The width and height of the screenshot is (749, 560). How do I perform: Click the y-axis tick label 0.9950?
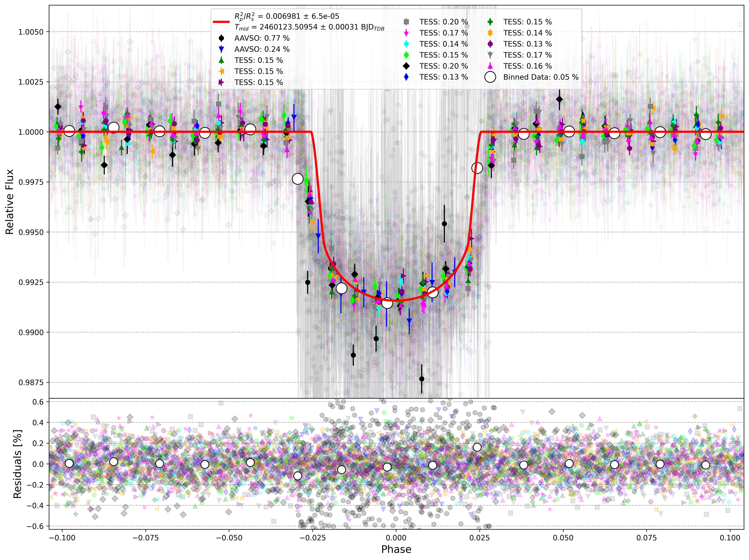click(x=31, y=233)
